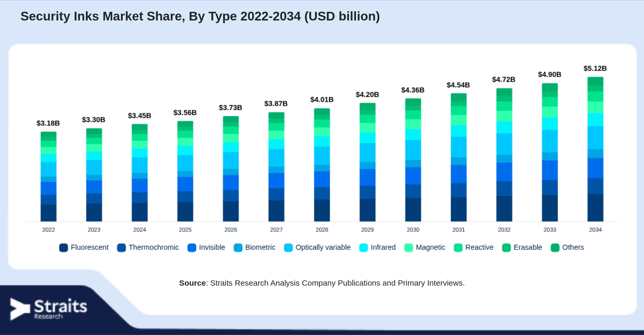Click the $4.36B value label
Viewport: 644px width, 335px height.
413,90
